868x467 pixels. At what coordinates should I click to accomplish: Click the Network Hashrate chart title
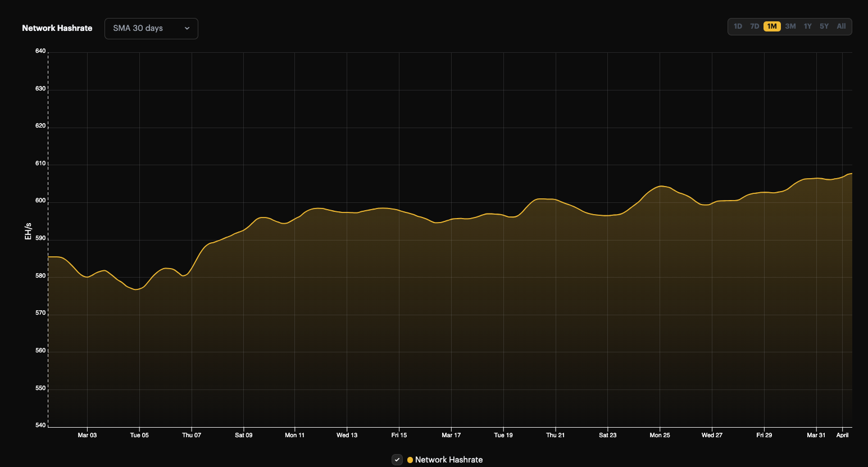pyautogui.click(x=57, y=28)
